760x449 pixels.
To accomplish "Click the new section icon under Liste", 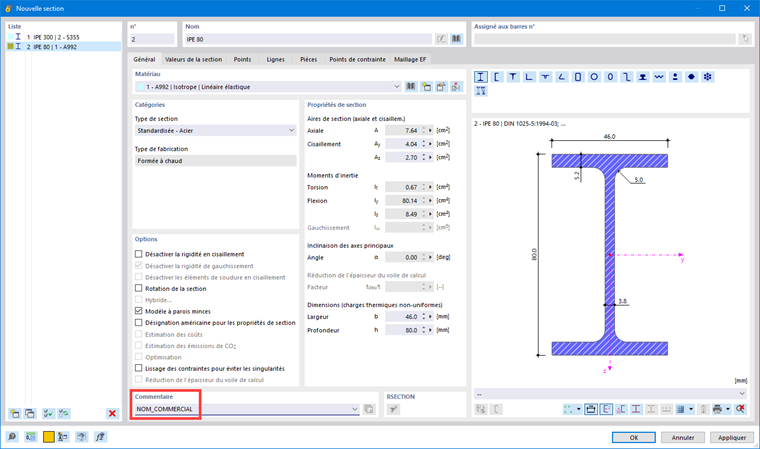I will point(15,414).
